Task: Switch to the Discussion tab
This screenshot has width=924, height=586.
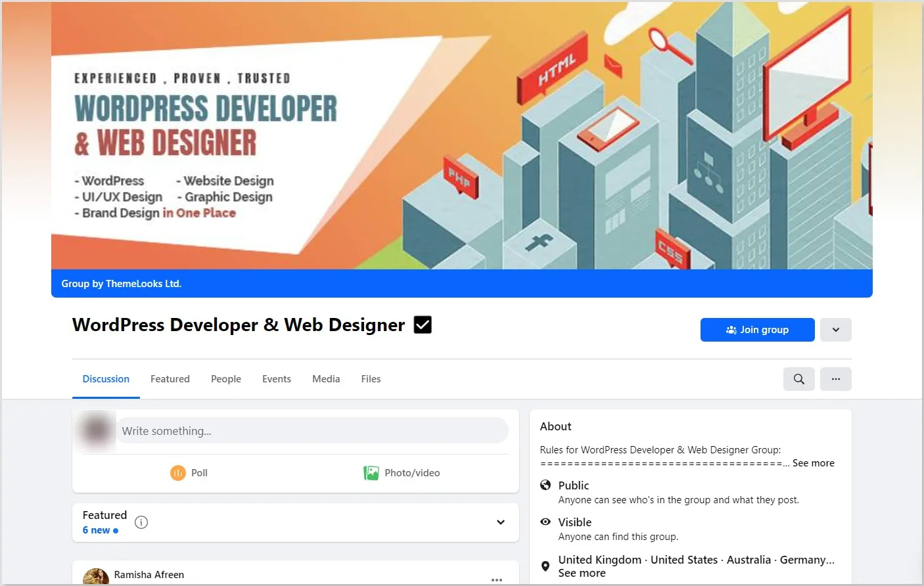Action: point(106,379)
